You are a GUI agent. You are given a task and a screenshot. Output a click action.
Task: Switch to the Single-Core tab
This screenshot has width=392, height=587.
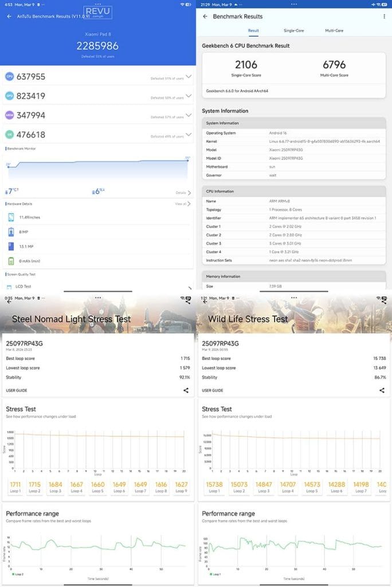(294, 31)
